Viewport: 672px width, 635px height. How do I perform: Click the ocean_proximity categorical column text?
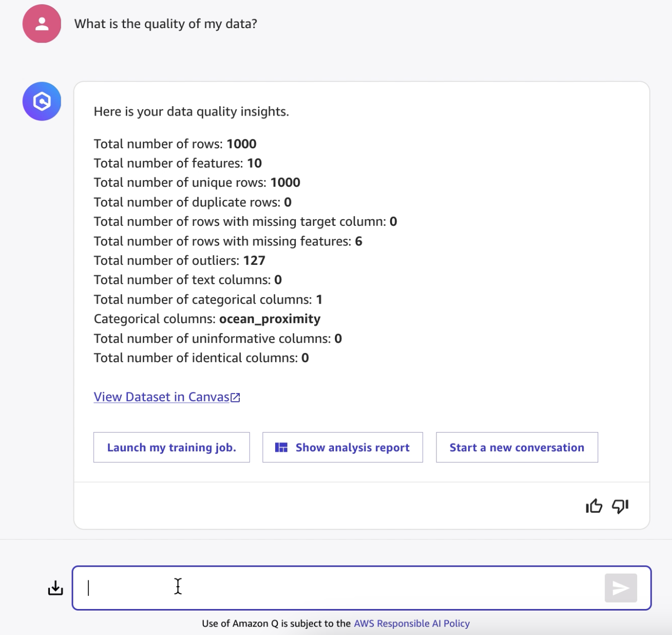[x=270, y=319]
